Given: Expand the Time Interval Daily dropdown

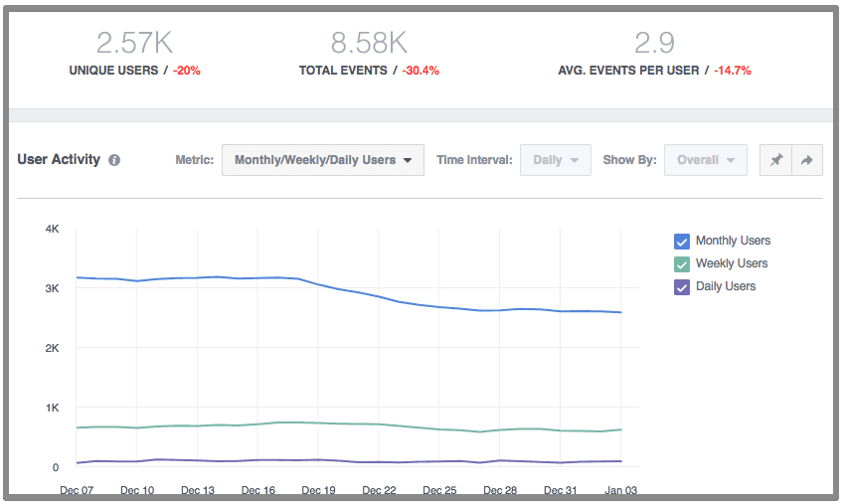Looking at the screenshot, I should 555,160.
